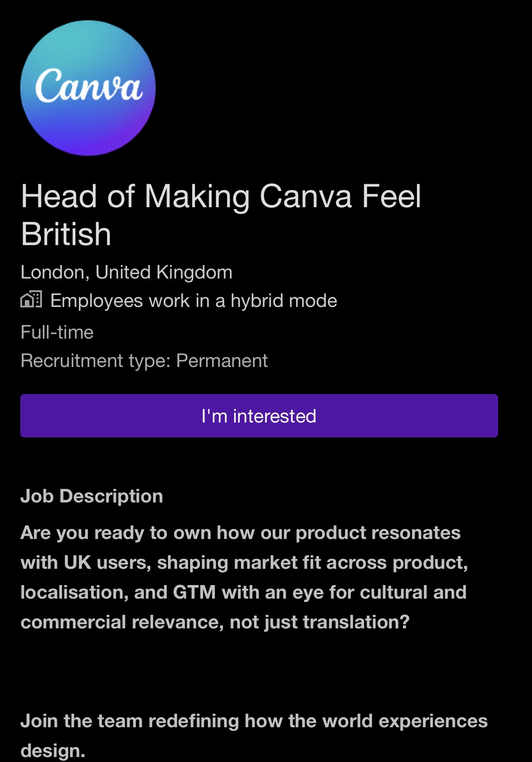Click the "Job Description" heading
Viewport: 532px width, 762px height.
click(x=92, y=496)
